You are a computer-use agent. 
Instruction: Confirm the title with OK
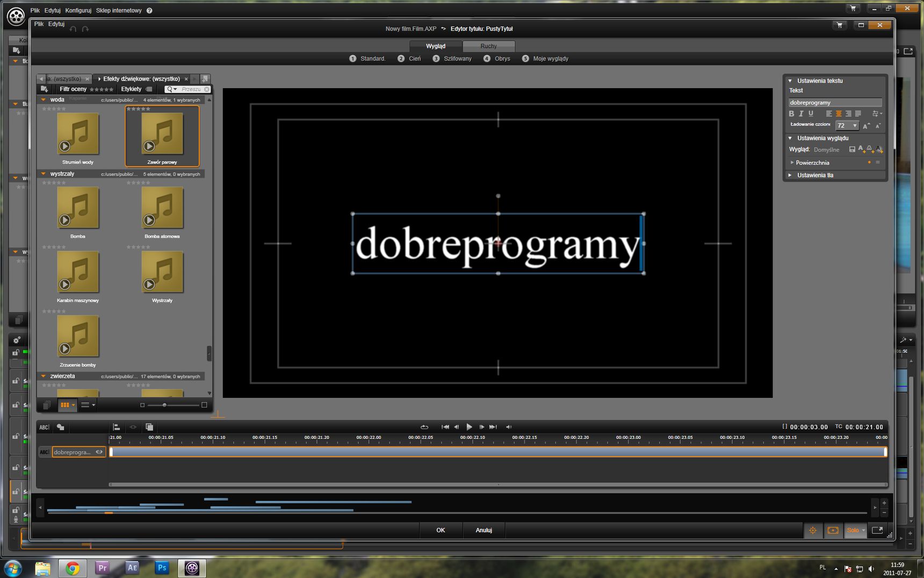click(x=441, y=530)
